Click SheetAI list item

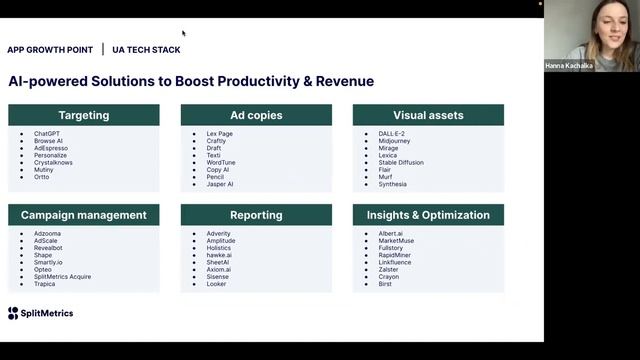point(218,262)
